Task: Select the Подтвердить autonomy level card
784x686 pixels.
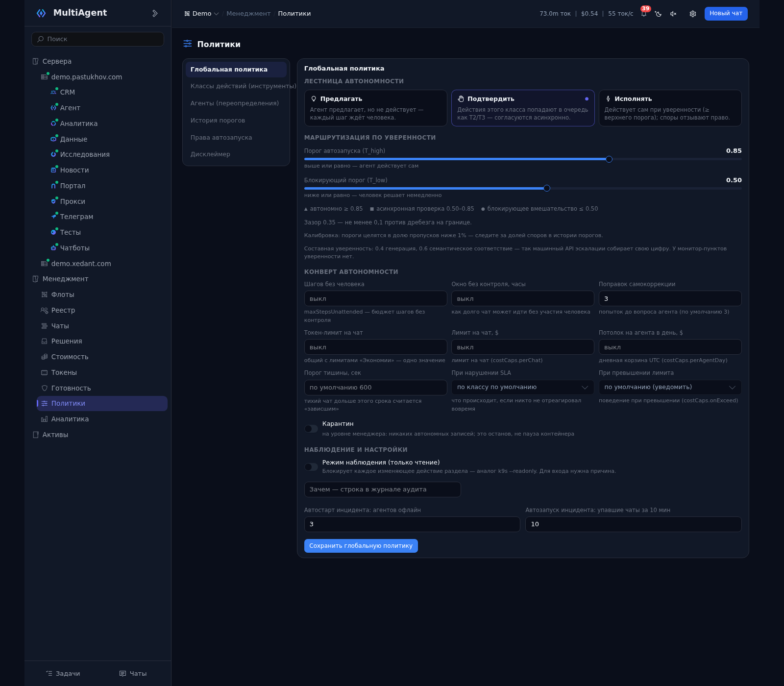Action: tap(523, 108)
